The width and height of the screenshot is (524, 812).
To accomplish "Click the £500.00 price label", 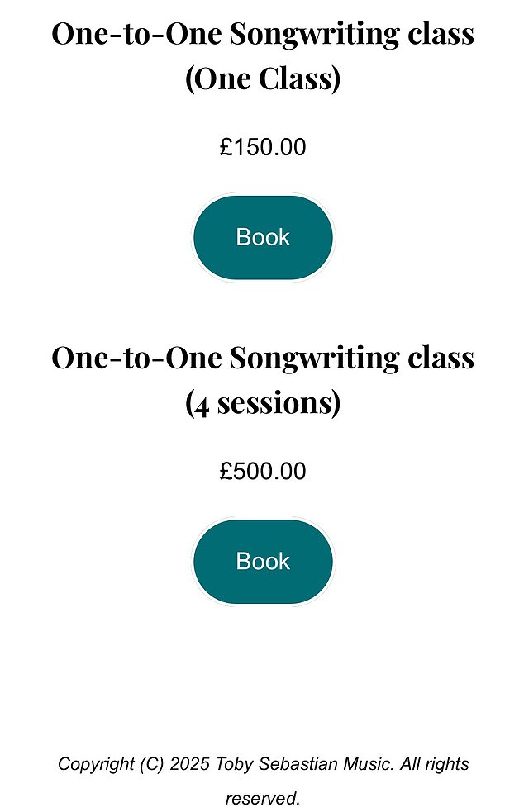I will pos(263,471).
